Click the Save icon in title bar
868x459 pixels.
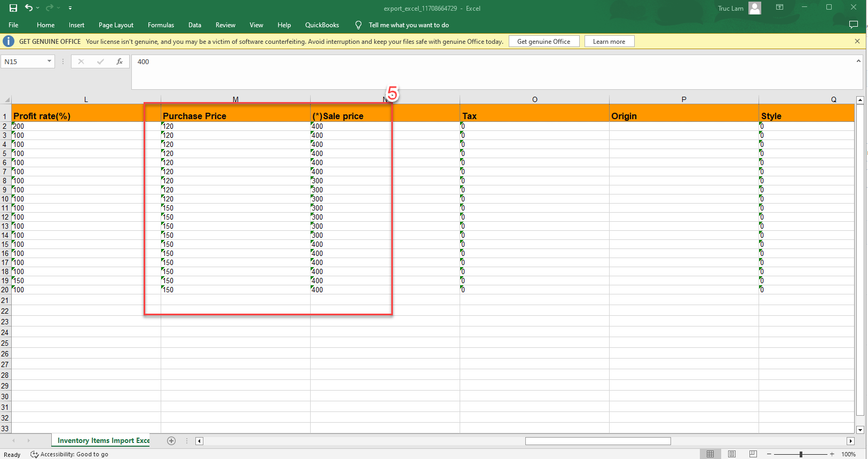click(x=13, y=8)
